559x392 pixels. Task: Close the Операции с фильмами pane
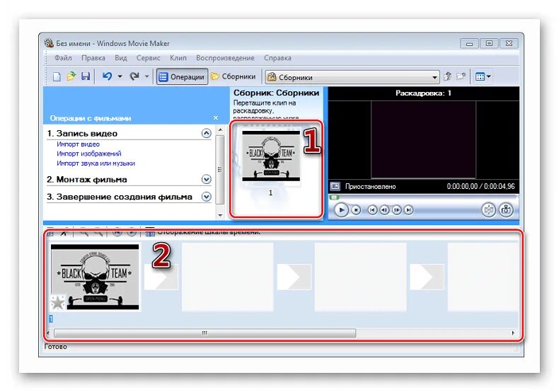(216, 117)
